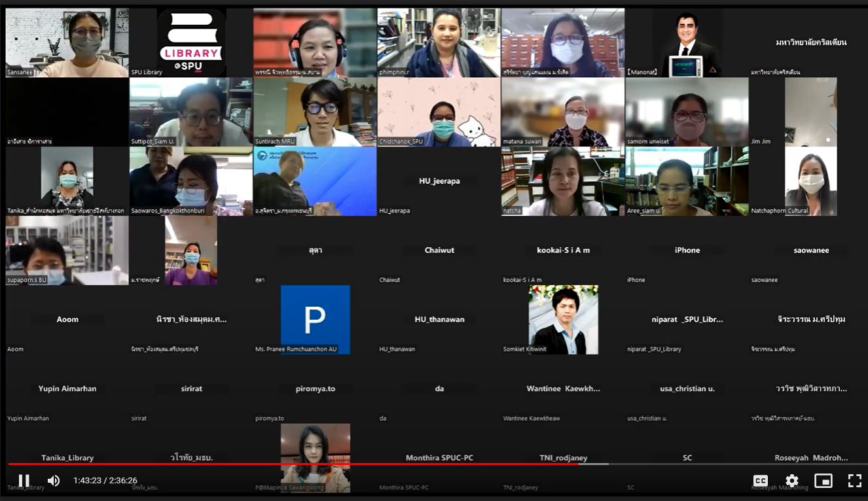
Task: Click the HU_jeerapa participant name tile
Action: click(x=439, y=181)
